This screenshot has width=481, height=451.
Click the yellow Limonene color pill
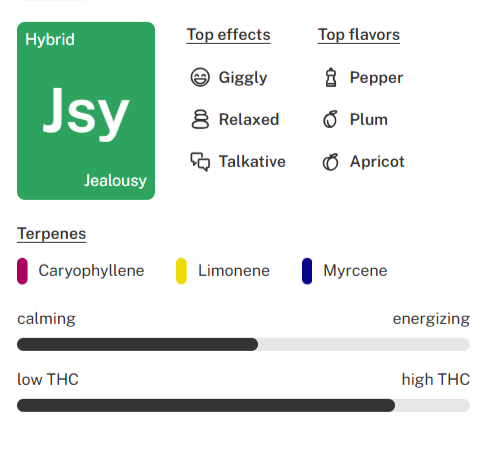[181, 271]
